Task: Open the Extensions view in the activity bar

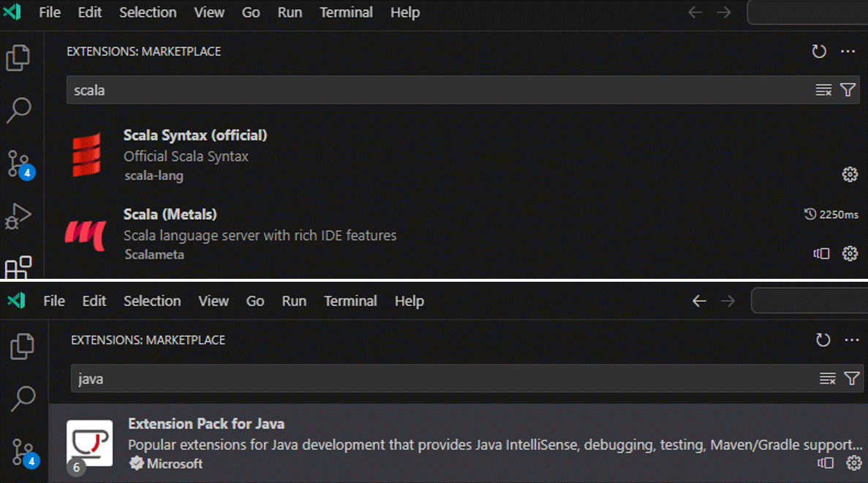Action: (19, 267)
